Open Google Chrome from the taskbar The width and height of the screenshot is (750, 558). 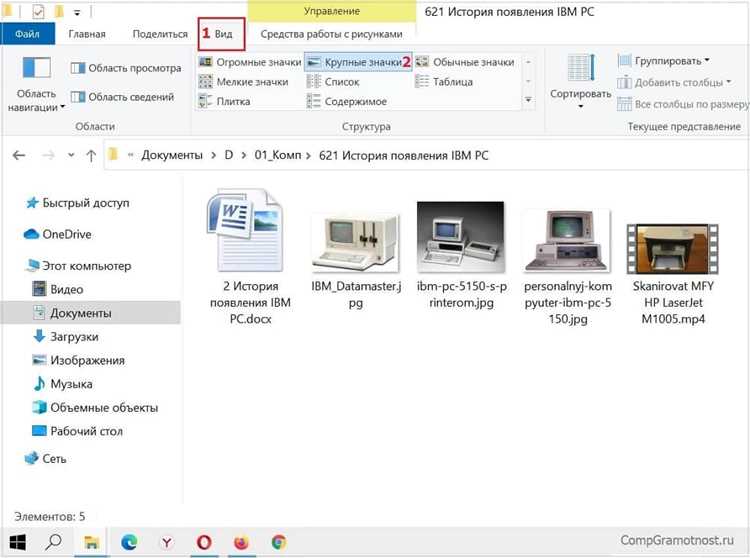279,542
